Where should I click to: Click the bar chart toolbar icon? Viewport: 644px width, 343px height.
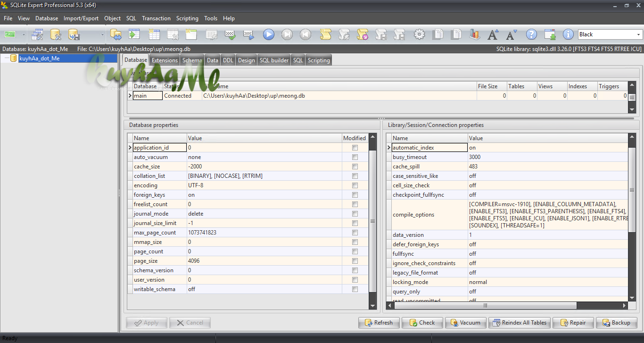pos(474,34)
